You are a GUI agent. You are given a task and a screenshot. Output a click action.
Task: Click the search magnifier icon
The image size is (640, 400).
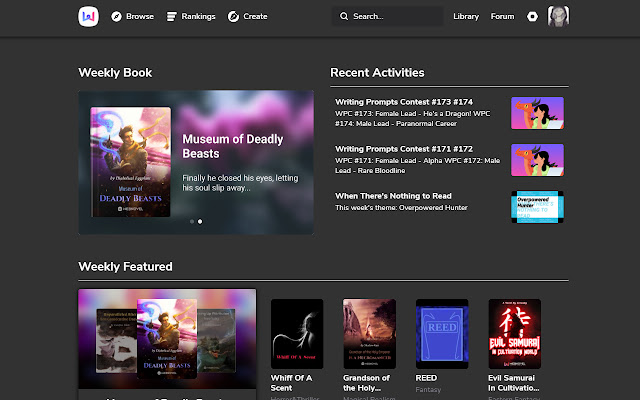(345, 17)
